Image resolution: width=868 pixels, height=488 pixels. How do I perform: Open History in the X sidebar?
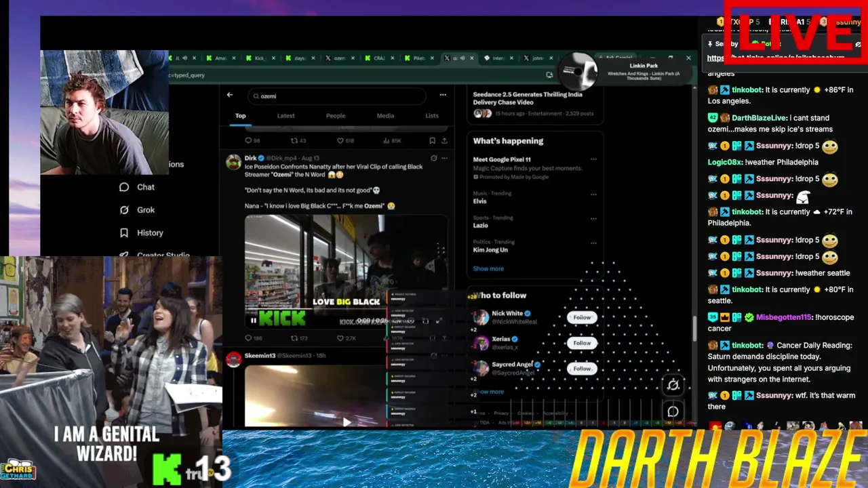click(x=141, y=232)
